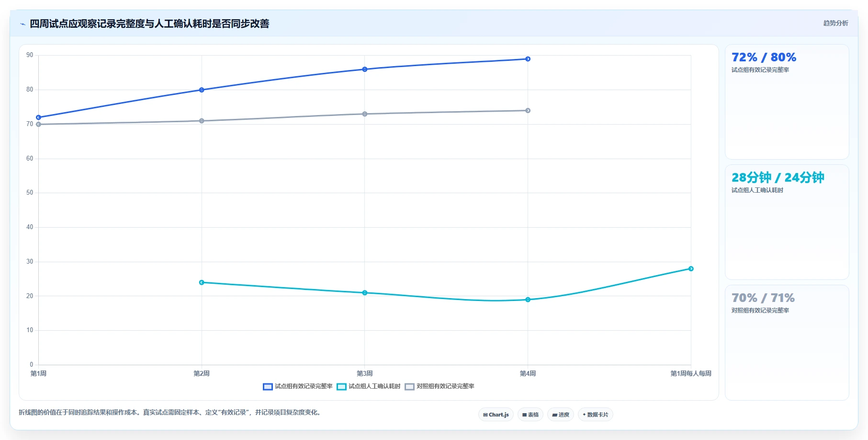Click the blue data point at 第3周 (86)

(x=365, y=69)
